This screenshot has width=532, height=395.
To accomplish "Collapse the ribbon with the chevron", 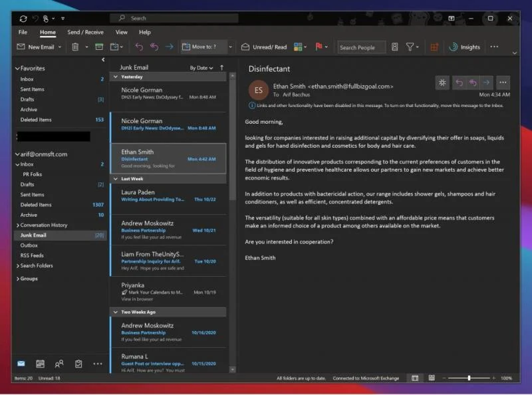I will tap(515, 53).
